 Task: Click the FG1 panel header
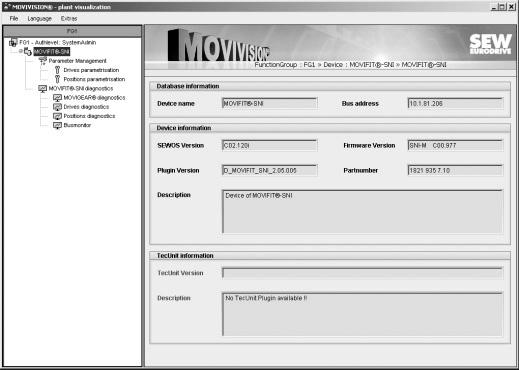[x=72, y=31]
